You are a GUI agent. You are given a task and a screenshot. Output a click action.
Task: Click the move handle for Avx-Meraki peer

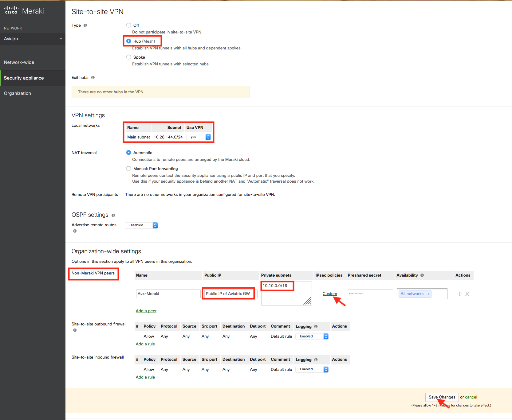459,294
